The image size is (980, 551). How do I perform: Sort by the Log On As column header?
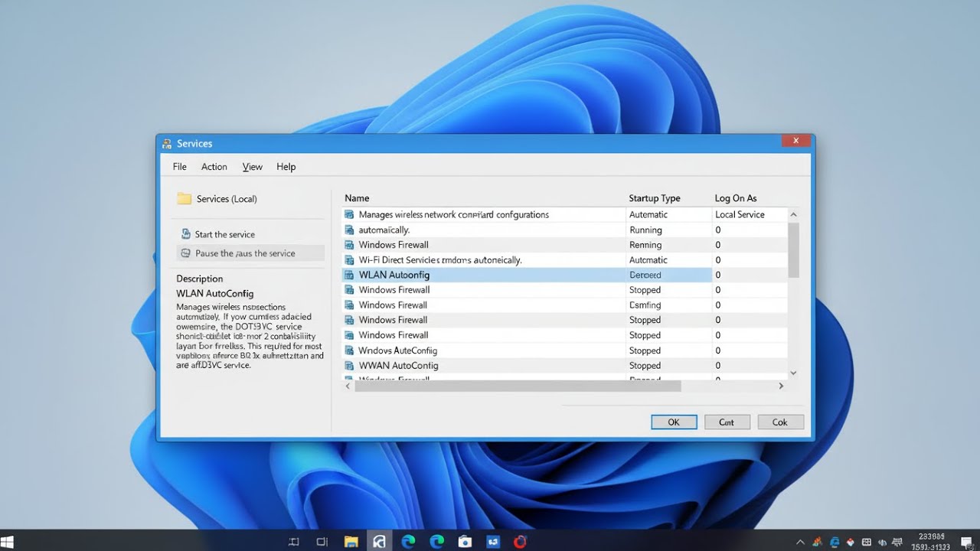[x=736, y=198]
